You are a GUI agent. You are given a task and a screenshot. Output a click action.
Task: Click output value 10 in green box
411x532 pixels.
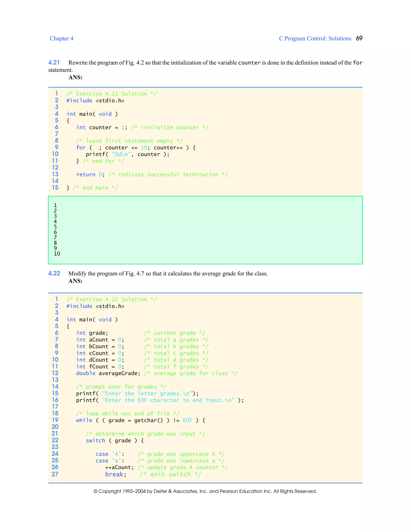57,254
